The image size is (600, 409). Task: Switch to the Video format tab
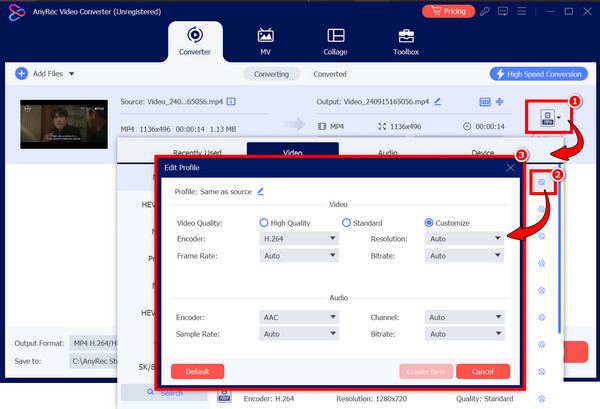click(x=293, y=149)
